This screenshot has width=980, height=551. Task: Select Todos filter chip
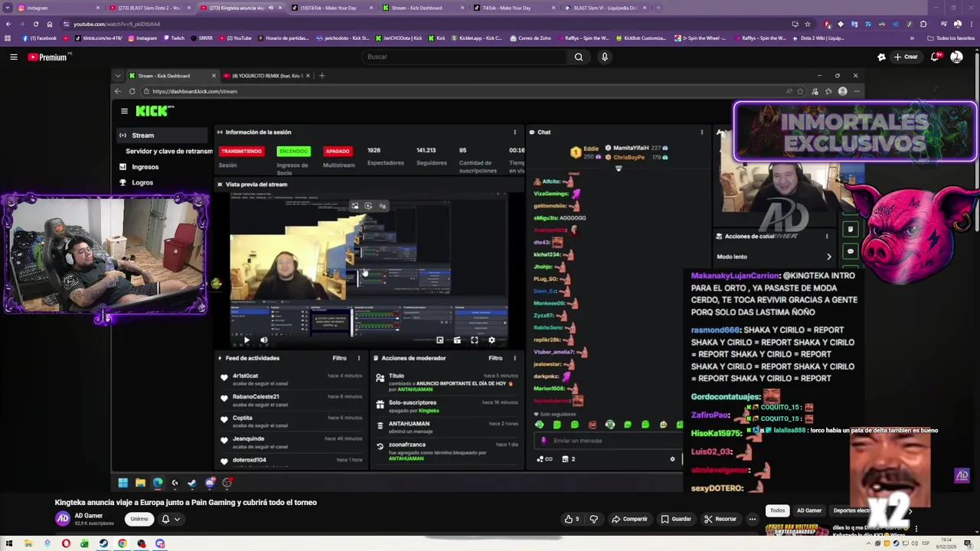[x=777, y=510]
